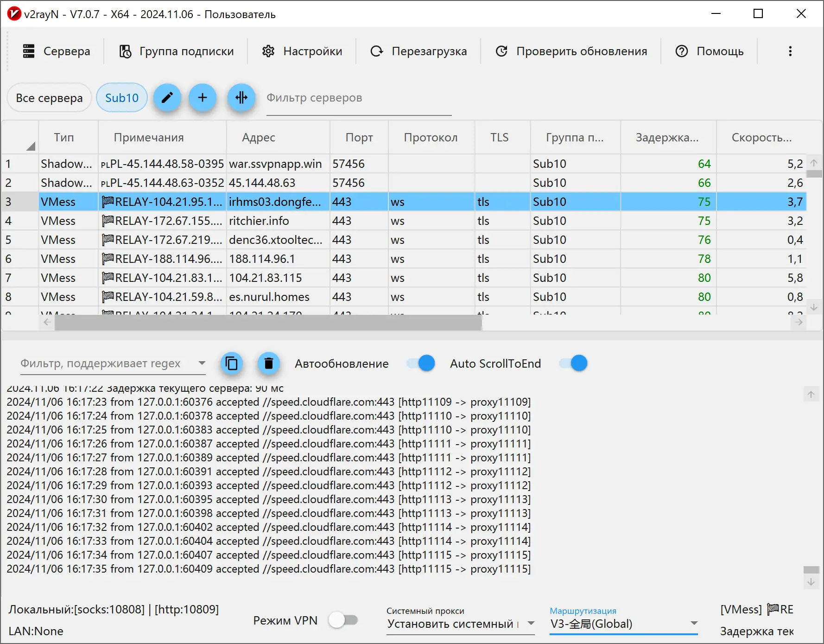Click the flag icon of RELAY-188.114.96 row
Screen dimensions: 824x644
point(108,258)
